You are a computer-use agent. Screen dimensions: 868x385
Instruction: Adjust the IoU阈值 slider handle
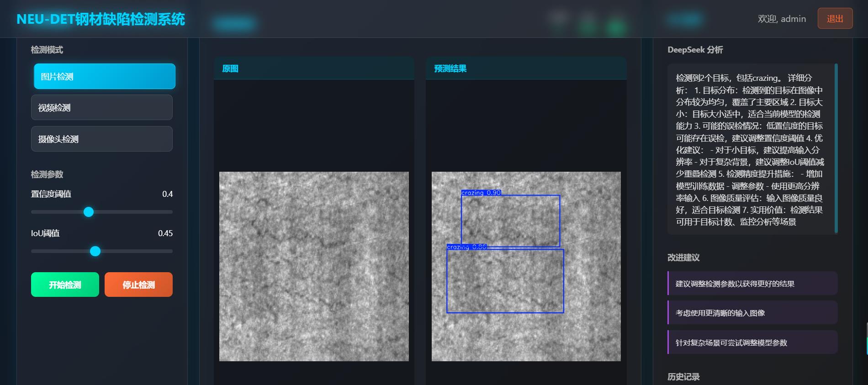[95, 251]
